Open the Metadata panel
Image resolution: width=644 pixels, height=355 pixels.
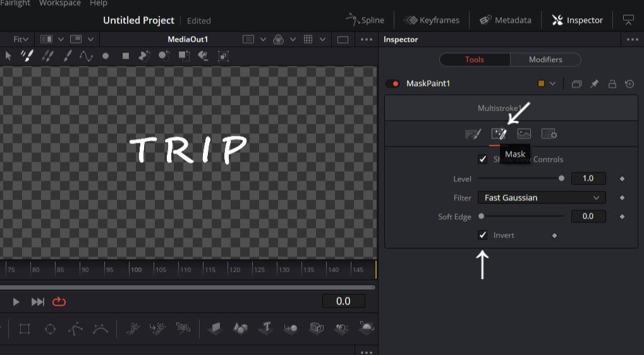click(x=505, y=20)
